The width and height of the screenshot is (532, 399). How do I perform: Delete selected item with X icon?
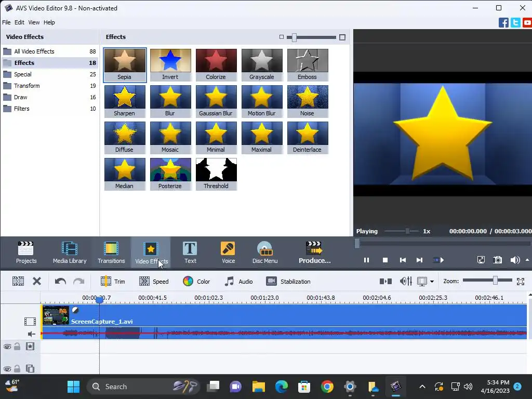coord(37,281)
